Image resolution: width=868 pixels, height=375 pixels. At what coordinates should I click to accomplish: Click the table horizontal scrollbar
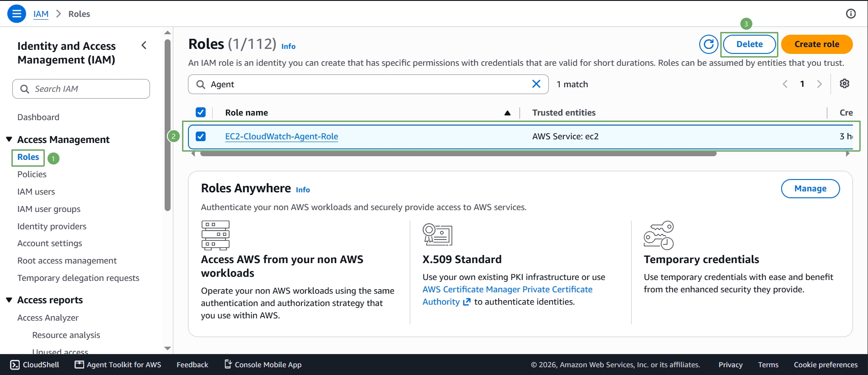pos(458,154)
